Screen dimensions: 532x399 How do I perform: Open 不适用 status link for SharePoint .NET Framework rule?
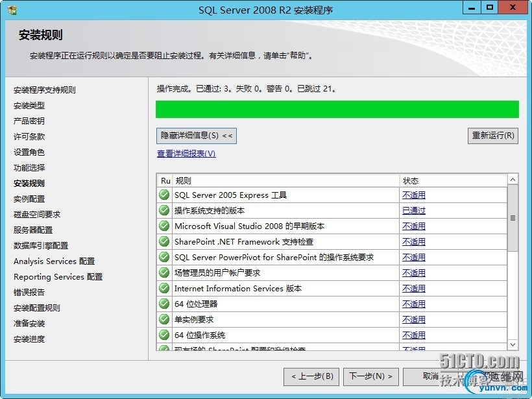tap(413, 242)
